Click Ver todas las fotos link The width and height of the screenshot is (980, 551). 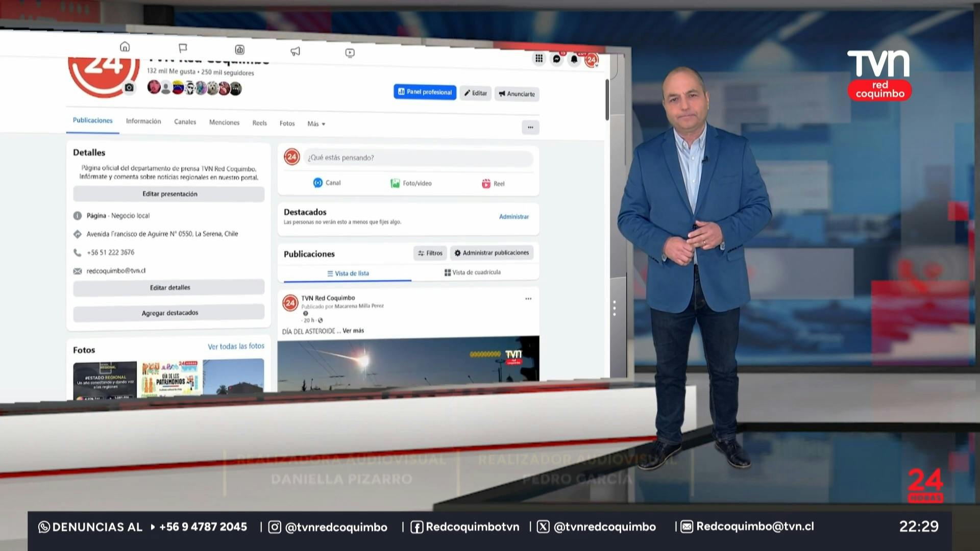(236, 346)
